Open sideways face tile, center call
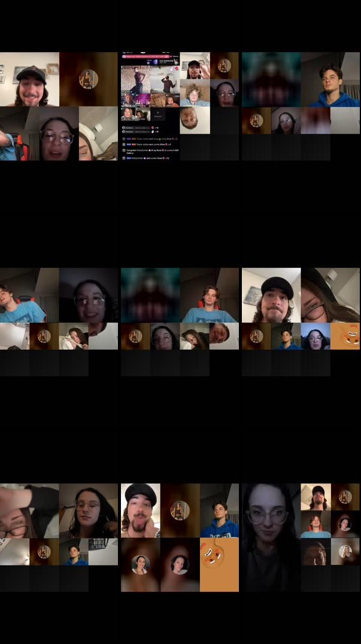 pyautogui.click(x=224, y=336)
